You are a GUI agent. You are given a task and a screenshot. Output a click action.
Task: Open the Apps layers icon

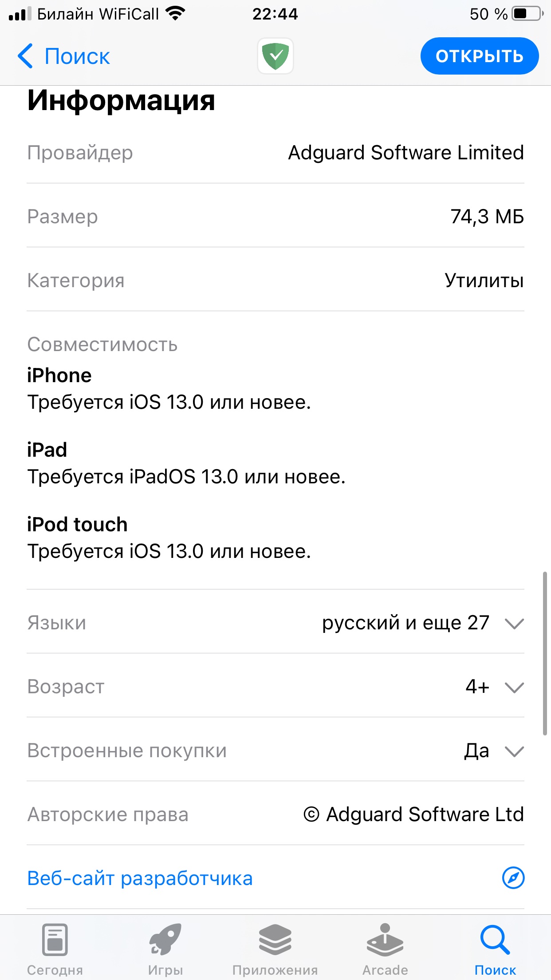click(275, 939)
